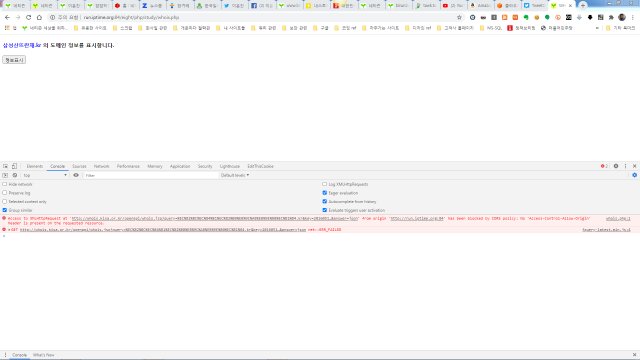Click the profile avatar icon
The height and width of the screenshot is (360, 640).
pos(622,18)
